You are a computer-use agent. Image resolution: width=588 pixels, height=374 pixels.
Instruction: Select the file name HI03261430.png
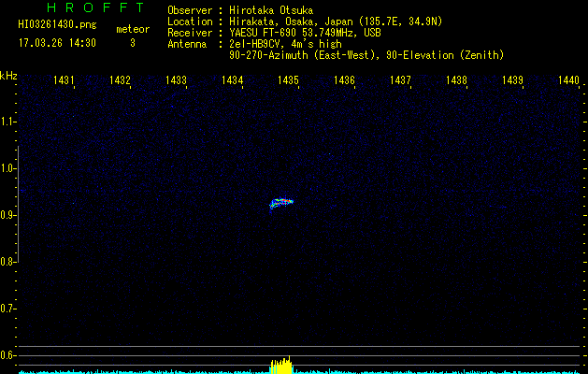pyautogui.click(x=57, y=25)
